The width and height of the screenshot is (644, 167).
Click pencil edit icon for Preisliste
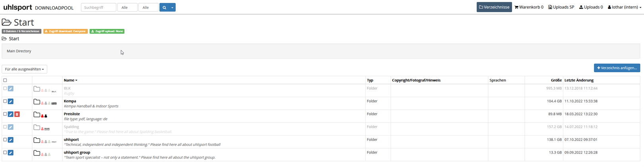coord(11,114)
